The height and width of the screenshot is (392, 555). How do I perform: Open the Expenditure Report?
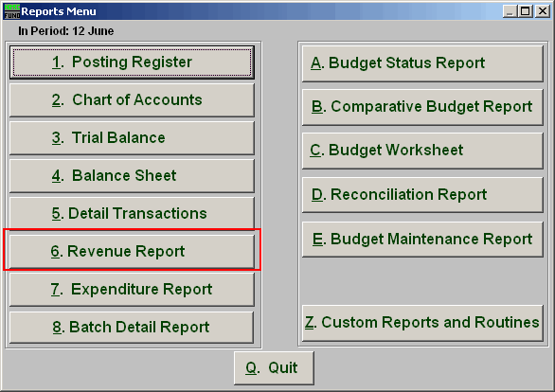[x=132, y=290]
